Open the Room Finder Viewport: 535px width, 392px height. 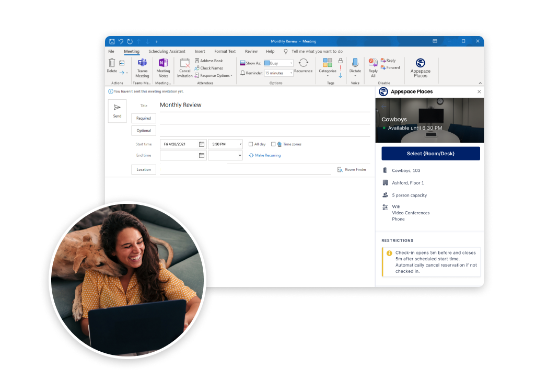tap(352, 170)
